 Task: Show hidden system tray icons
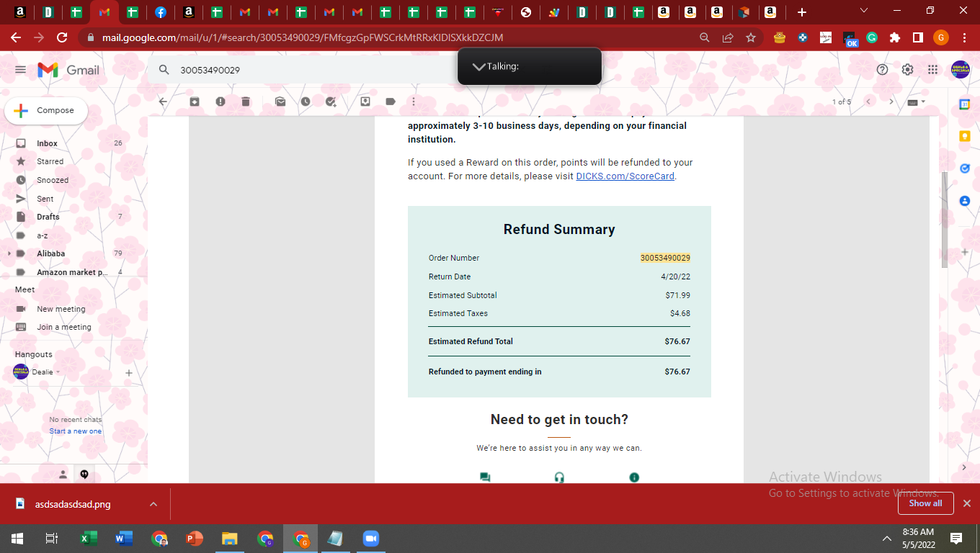click(x=887, y=539)
